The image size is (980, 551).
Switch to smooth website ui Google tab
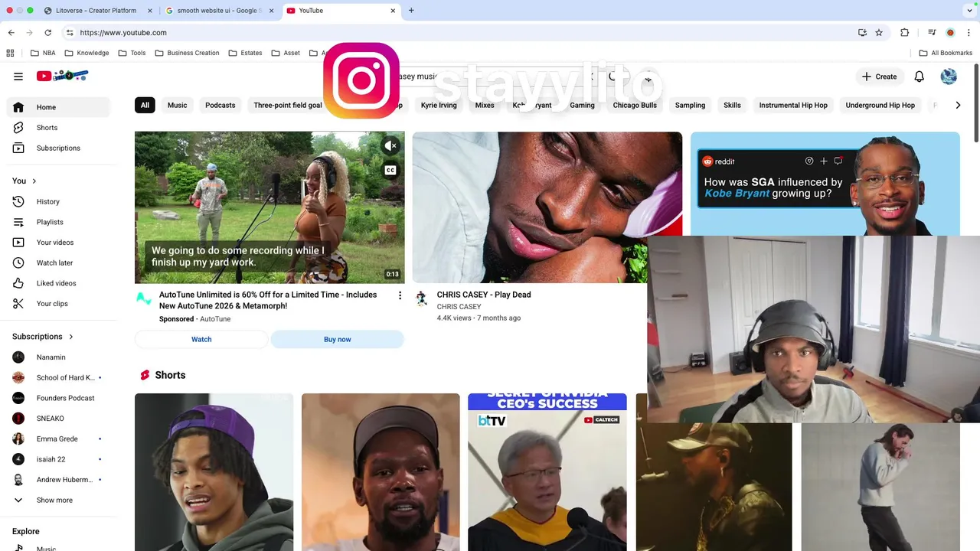point(219,11)
